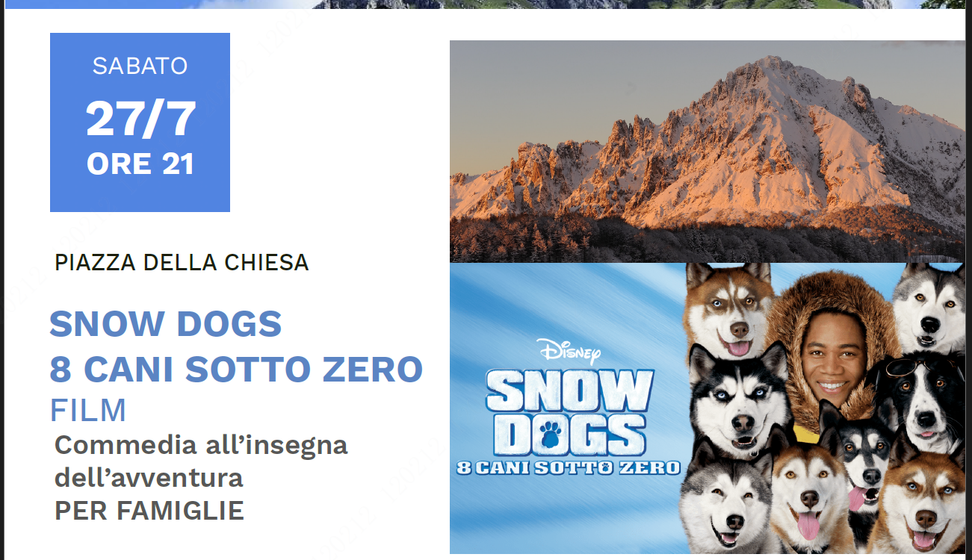Viewport: 972px width, 560px height.
Task: Click the ORE 21 time text
Action: pyautogui.click(x=140, y=164)
